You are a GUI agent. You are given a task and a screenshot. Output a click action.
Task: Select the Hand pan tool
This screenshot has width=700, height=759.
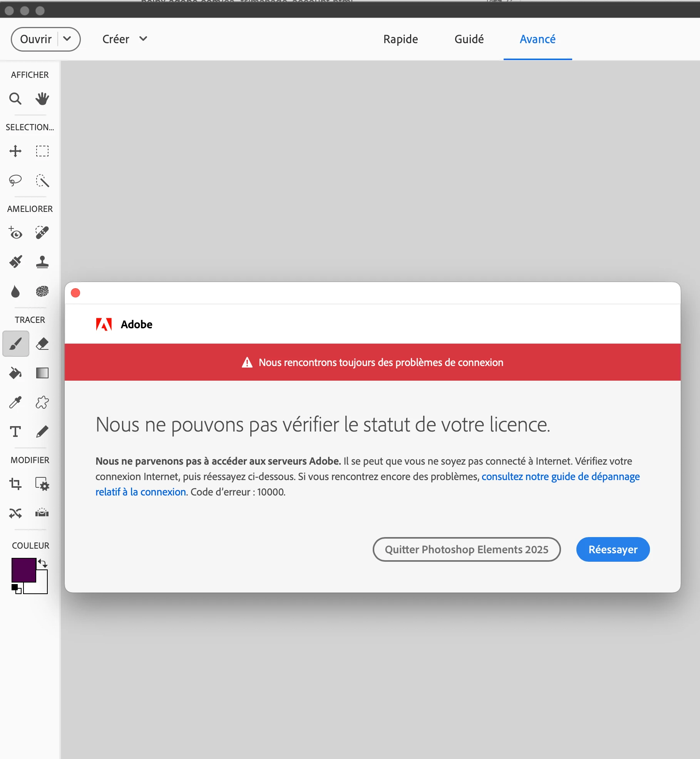pos(42,99)
